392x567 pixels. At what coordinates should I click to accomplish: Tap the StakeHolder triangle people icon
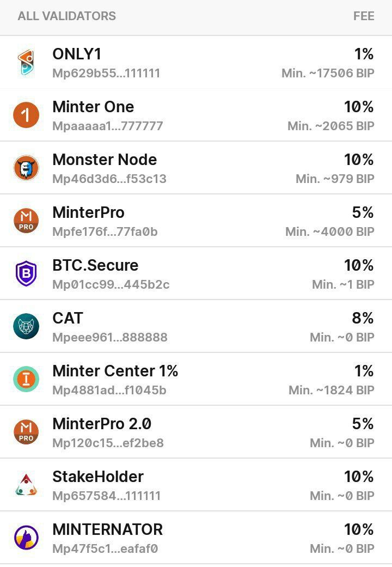click(26, 485)
